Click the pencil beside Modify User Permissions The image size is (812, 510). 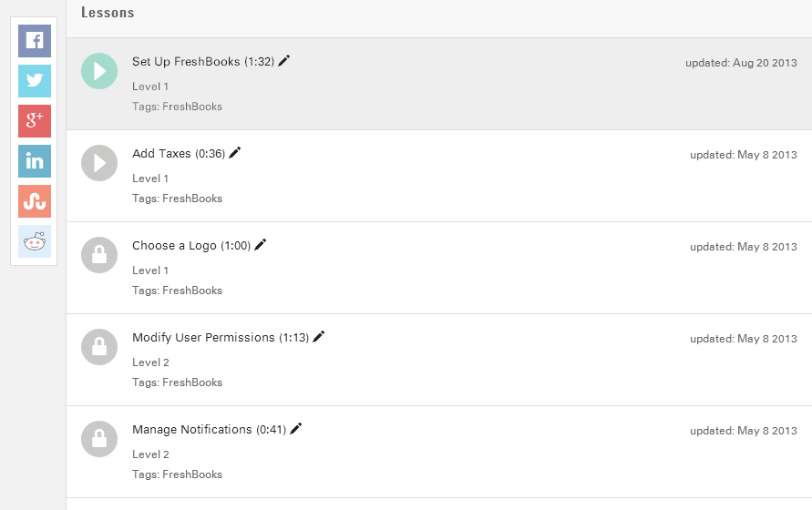[318, 337]
